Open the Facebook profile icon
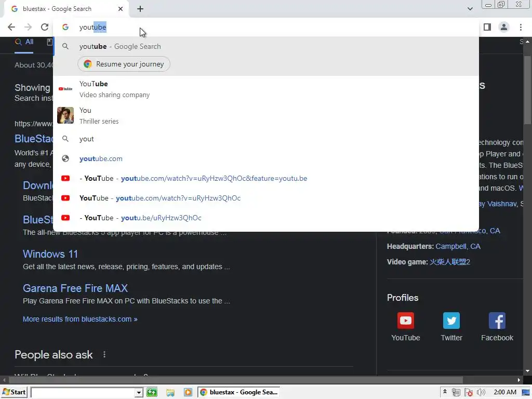The width and height of the screenshot is (532, 399). pyautogui.click(x=497, y=321)
